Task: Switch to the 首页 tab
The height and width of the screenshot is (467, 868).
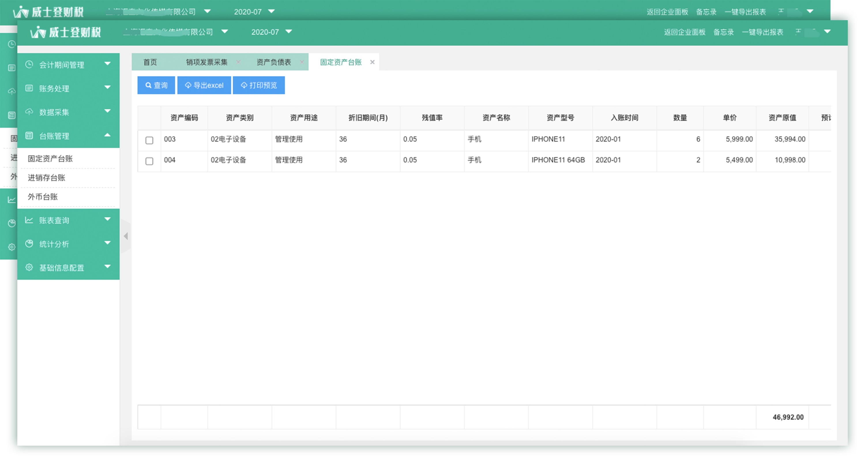Action: (x=150, y=62)
